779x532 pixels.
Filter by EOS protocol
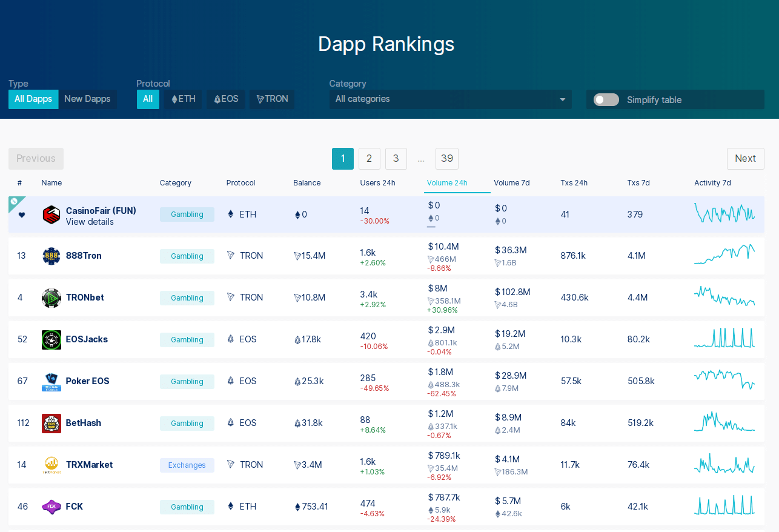pos(226,99)
